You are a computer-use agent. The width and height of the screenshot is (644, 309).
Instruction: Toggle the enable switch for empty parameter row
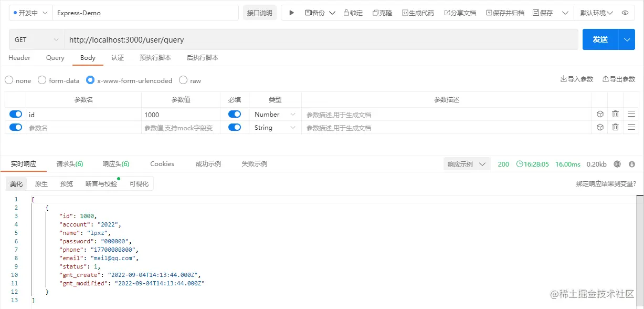point(16,127)
